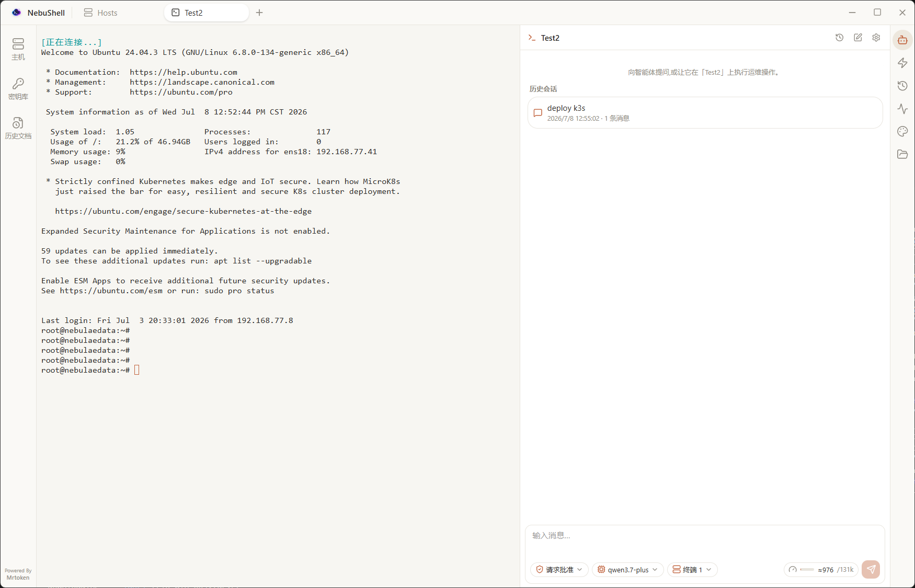Open chat history clock icon in Test2 panel

tap(840, 38)
